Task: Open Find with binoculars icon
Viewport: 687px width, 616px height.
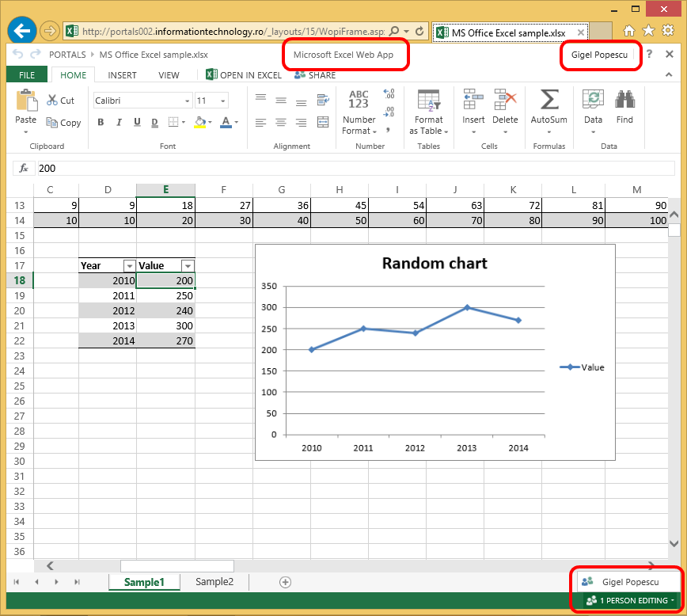Action: (x=624, y=107)
